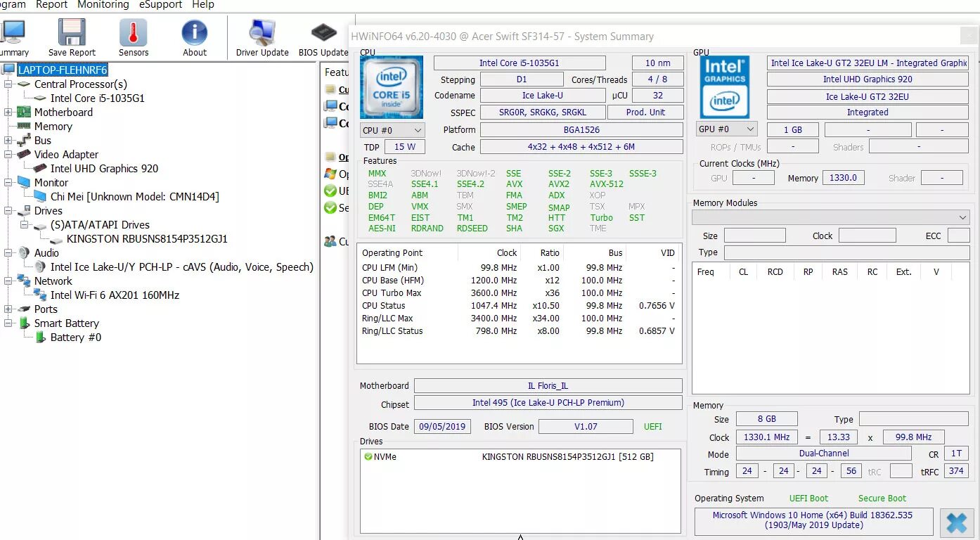Expand the Ports node
The width and height of the screenshot is (980, 540).
[8, 309]
